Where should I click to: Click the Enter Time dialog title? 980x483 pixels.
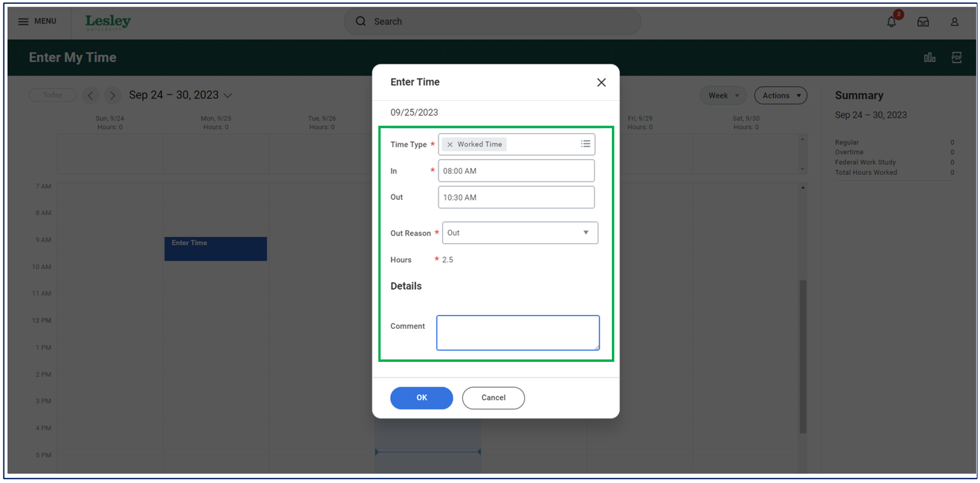[415, 82]
